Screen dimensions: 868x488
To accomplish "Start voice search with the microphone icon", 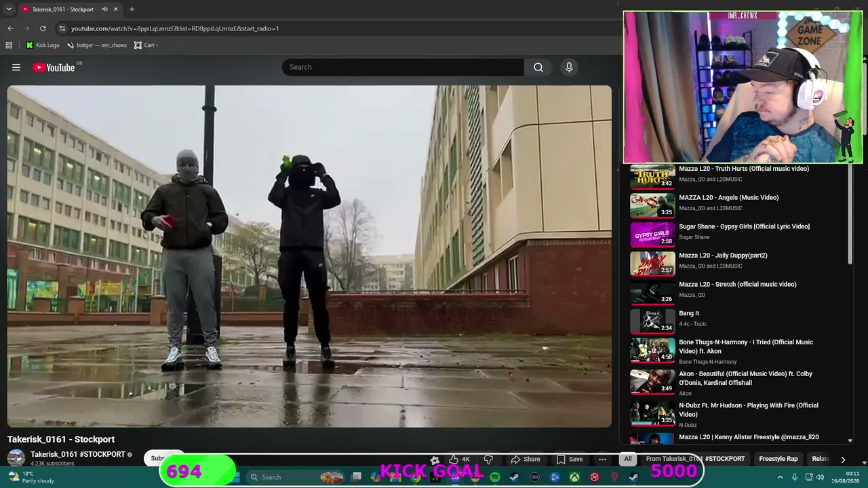I will 569,67.
